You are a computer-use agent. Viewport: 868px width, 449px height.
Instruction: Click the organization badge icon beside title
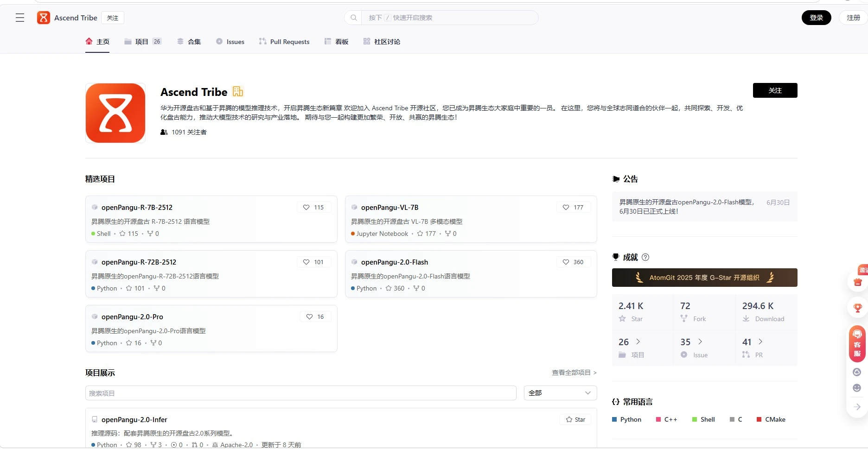click(x=238, y=91)
